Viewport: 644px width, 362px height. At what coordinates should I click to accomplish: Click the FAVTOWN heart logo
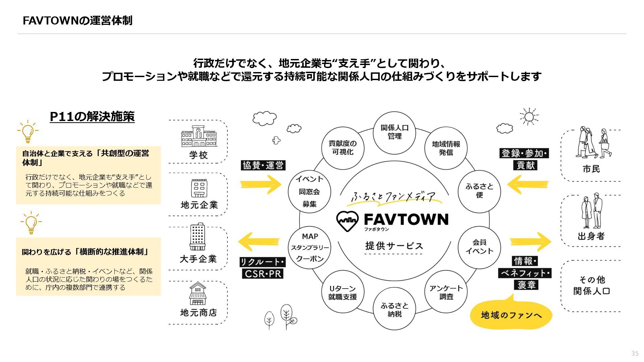347,221
